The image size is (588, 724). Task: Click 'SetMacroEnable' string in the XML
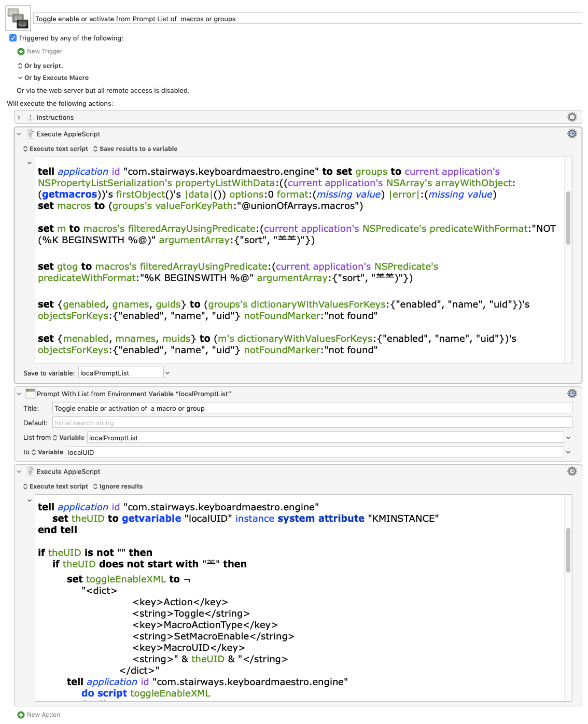[212, 636]
